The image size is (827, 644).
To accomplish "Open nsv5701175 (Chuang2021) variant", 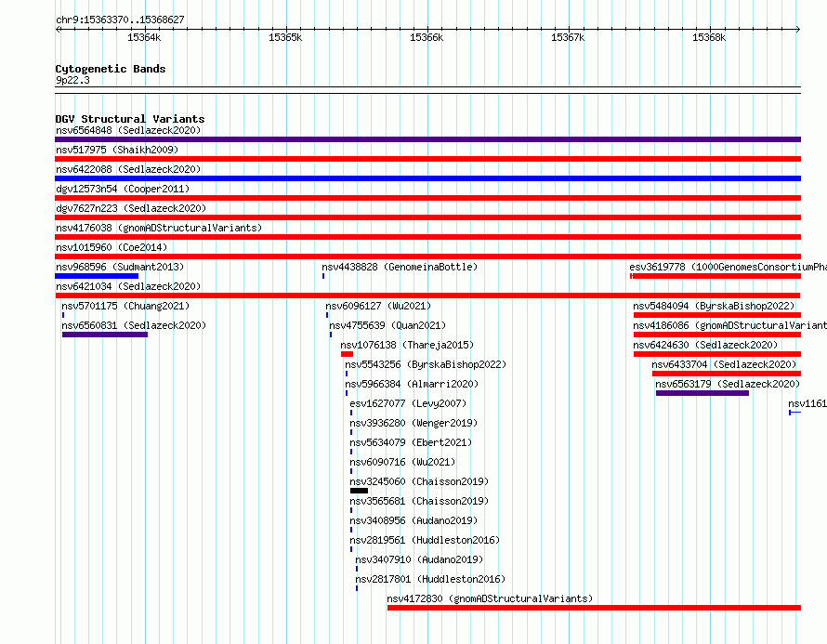I will (x=125, y=306).
